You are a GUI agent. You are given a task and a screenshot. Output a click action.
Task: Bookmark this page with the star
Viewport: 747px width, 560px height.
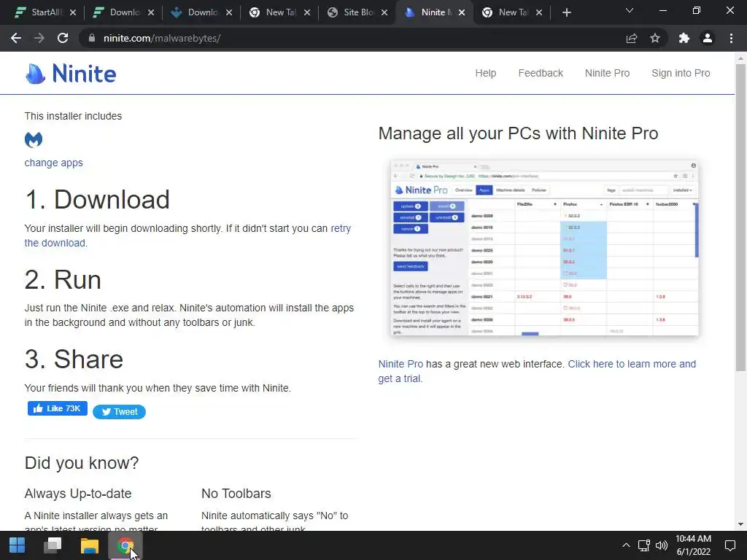click(x=655, y=38)
